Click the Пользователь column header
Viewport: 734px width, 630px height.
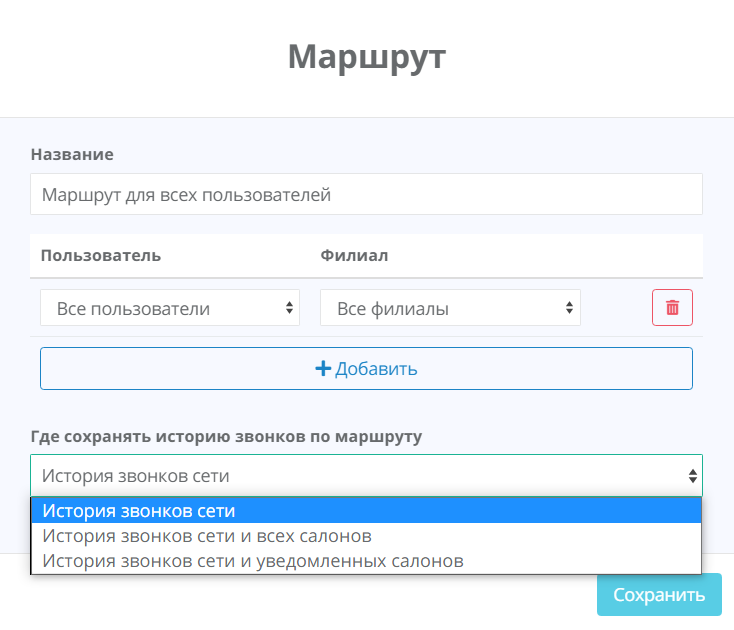coord(101,255)
